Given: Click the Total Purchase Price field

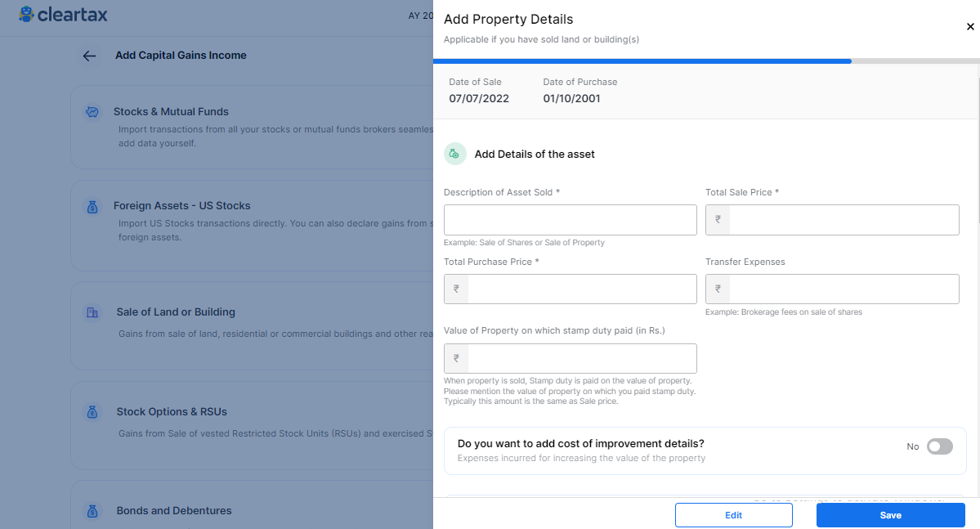Looking at the screenshot, I should (x=570, y=289).
